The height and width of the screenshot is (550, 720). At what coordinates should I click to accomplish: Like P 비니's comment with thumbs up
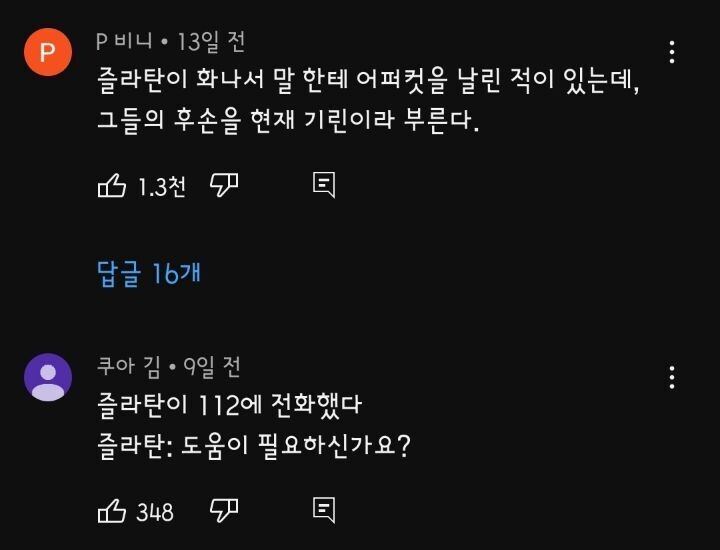tap(111, 185)
